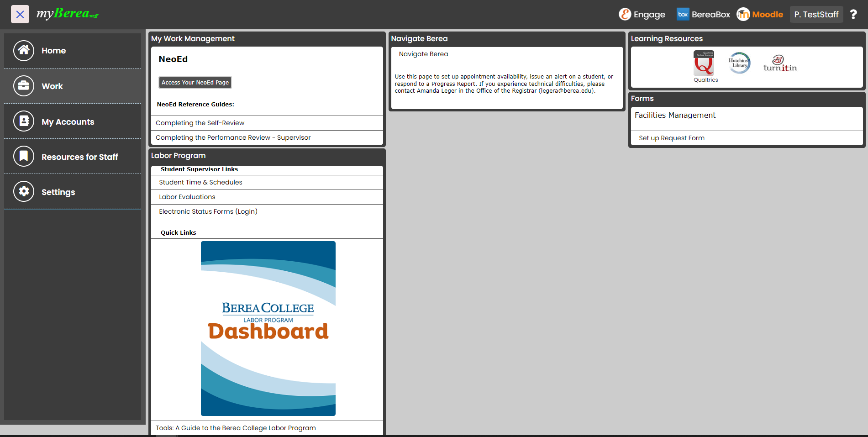Click the question mark help icon

coord(853,15)
